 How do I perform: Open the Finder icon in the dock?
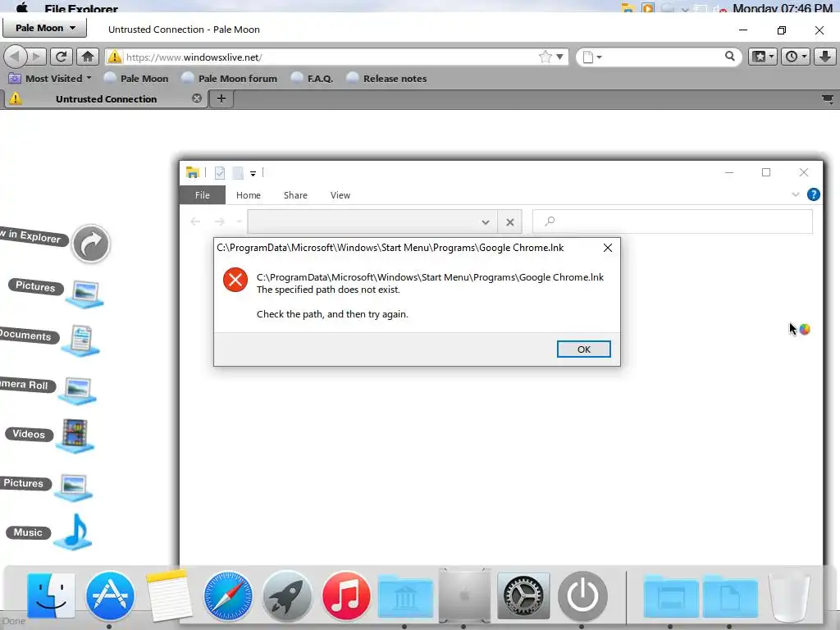[50, 596]
